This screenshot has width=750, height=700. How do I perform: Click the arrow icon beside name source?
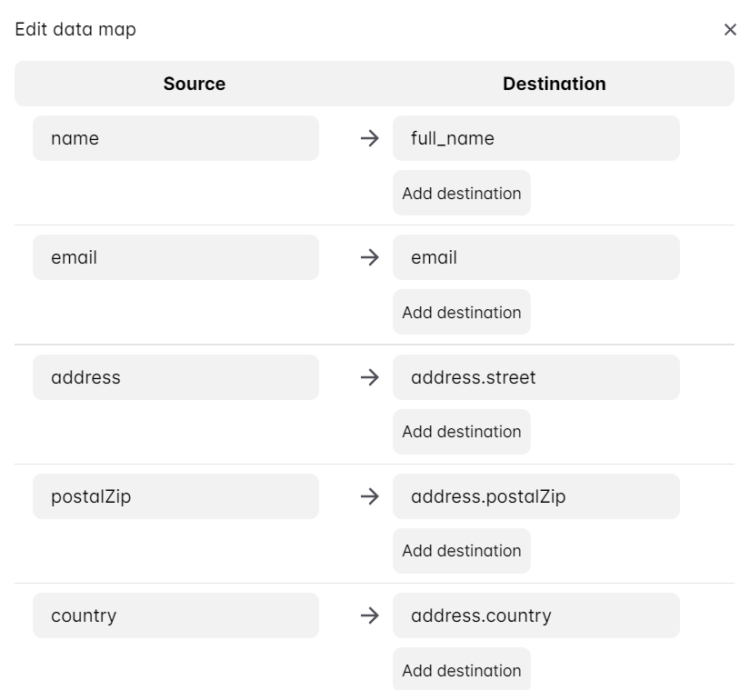[x=369, y=138]
